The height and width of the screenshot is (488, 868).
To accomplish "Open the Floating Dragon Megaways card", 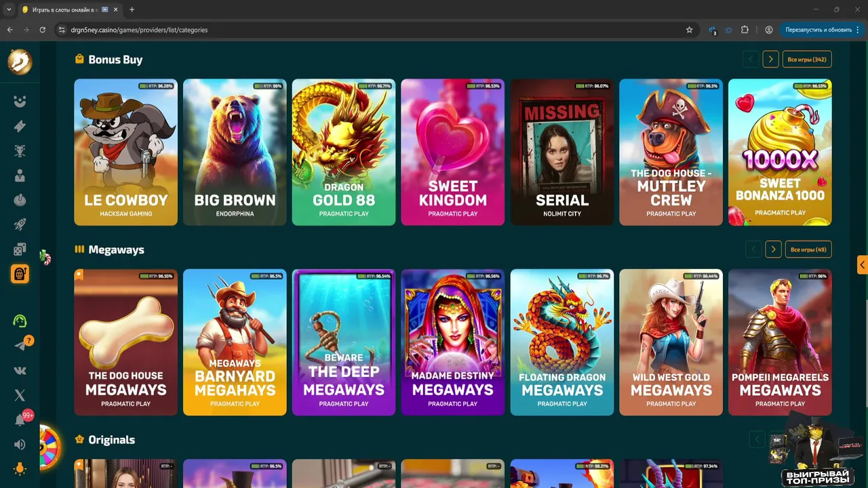I will point(561,342).
